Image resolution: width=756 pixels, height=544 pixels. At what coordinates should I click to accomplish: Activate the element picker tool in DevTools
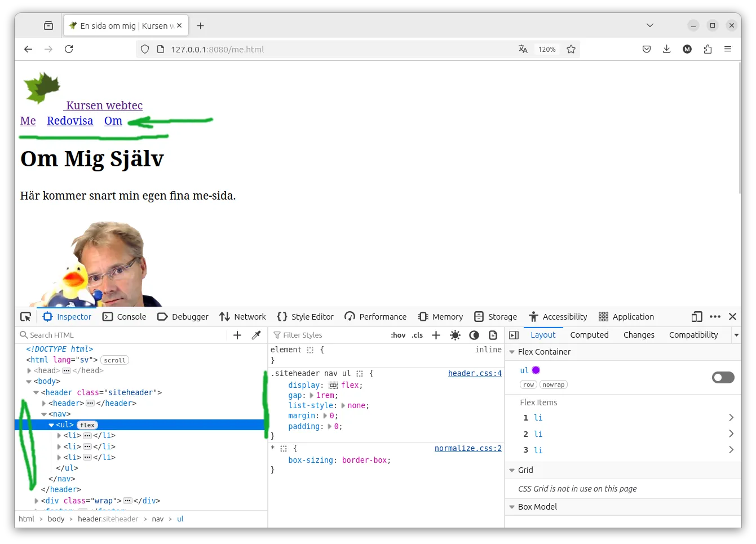(26, 317)
